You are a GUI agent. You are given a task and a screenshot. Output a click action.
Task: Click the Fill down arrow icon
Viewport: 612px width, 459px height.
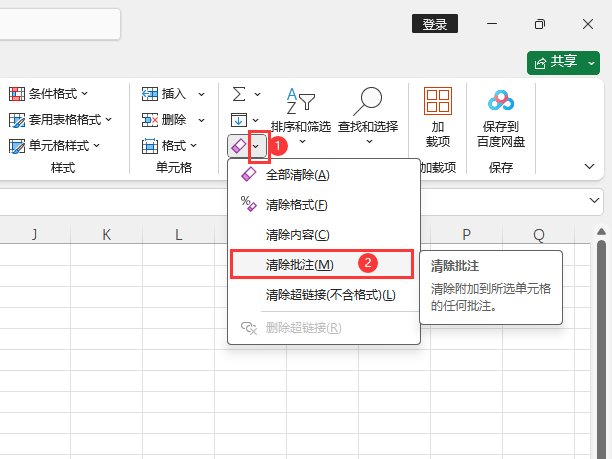pyautogui.click(x=238, y=120)
